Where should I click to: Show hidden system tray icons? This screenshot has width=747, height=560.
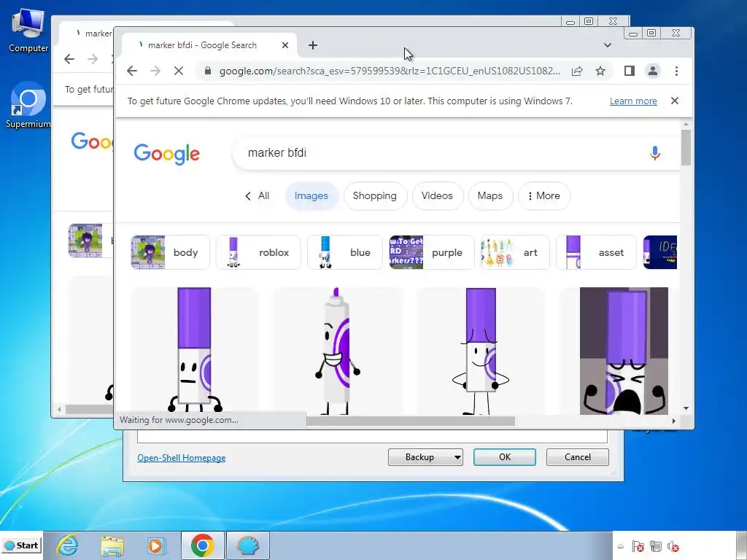pos(621,546)
